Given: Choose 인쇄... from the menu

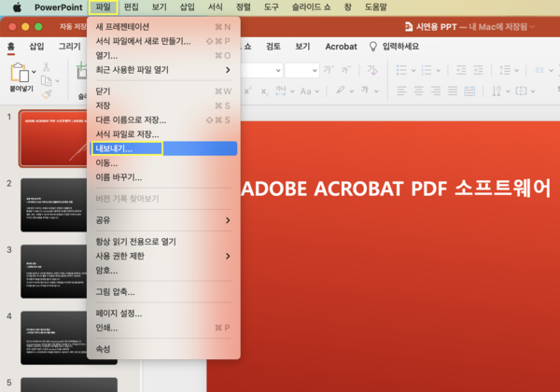Looking at the screenshot, I should point(163,328).
